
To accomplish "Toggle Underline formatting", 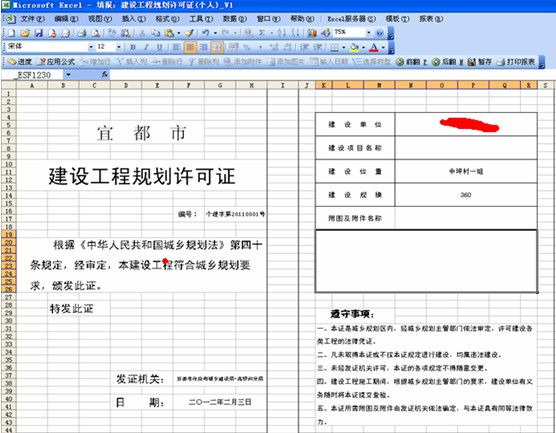I will pyautogui.click(x=160, y=47).
